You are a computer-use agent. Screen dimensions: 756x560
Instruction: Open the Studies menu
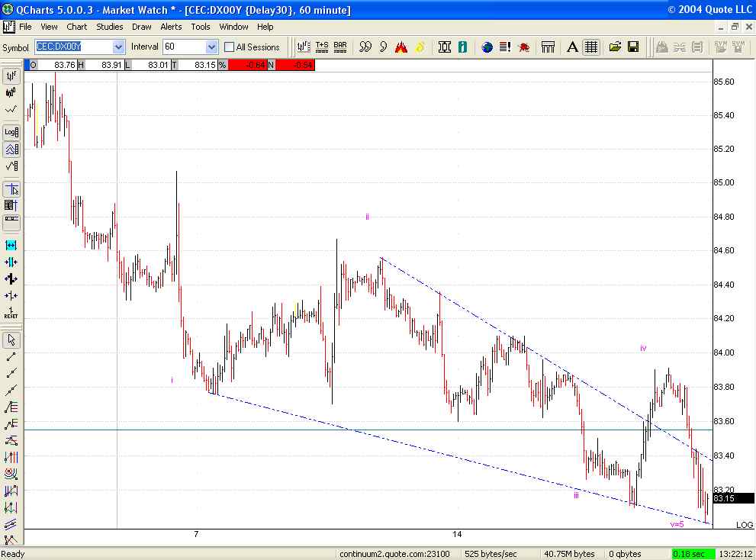pyautogui.click(x=109, y=27)
